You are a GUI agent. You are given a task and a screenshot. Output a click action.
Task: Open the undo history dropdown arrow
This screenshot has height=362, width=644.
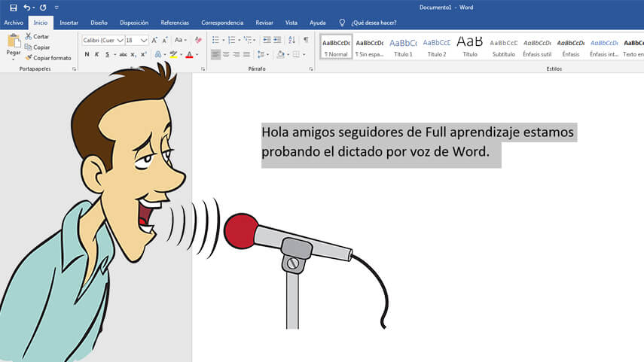pyautogui.click(x=34, y=8)
